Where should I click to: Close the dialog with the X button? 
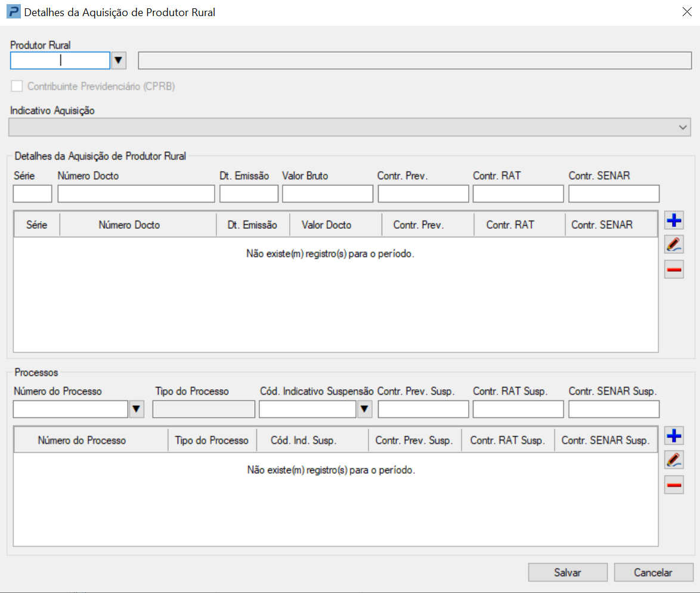coord(686,12)
